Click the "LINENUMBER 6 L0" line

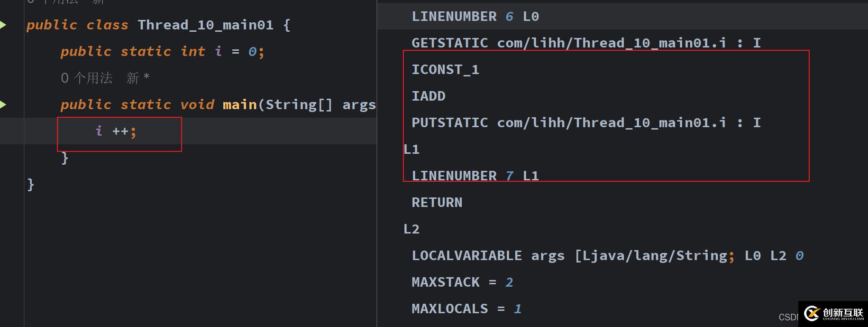pos(475,17)
